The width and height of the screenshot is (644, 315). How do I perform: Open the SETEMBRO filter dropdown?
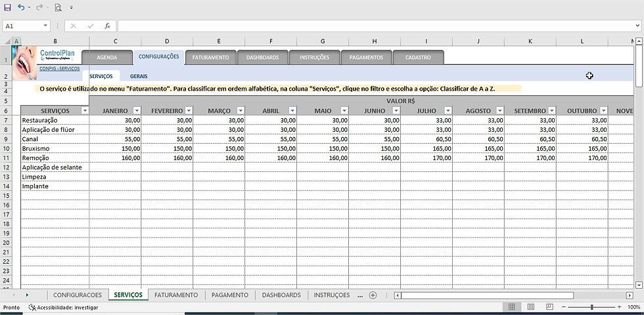click(x=551, y=111)
